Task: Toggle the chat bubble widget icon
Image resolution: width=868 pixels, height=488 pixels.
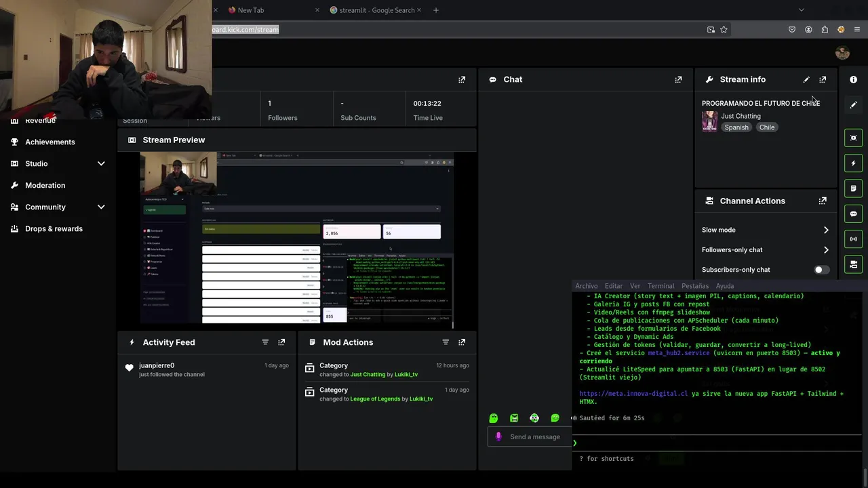Action: click(x=853, y=213)
